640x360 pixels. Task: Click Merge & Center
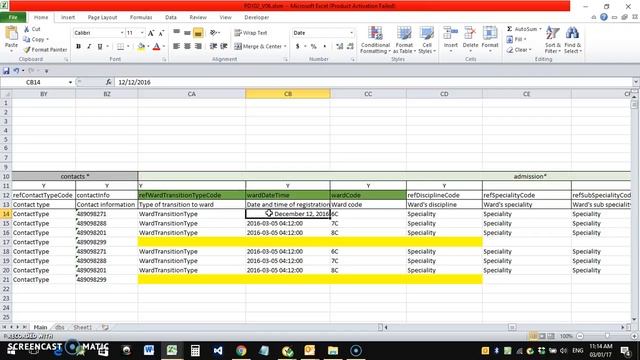click(258, 47)
